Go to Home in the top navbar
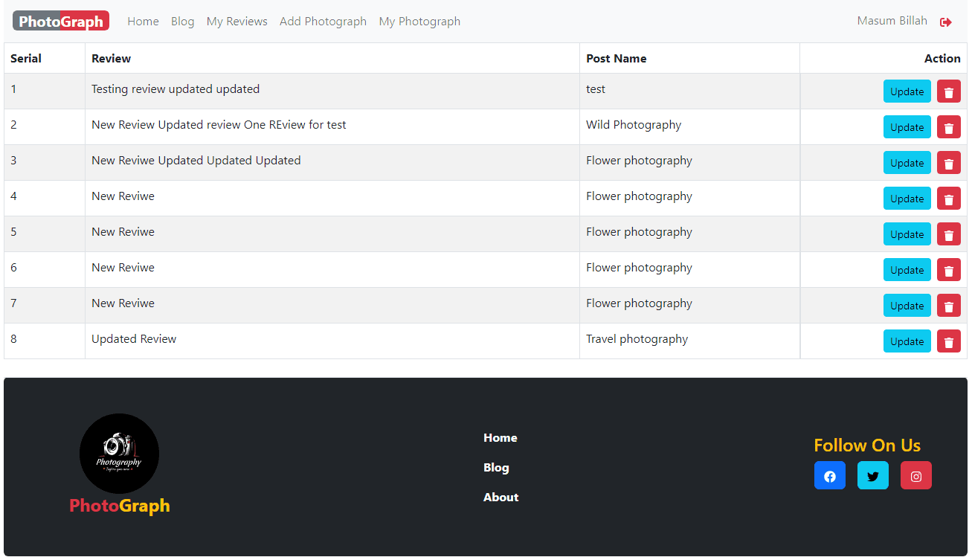The width and height of the screenshot is (972, 560). click(x=143, y=22)
